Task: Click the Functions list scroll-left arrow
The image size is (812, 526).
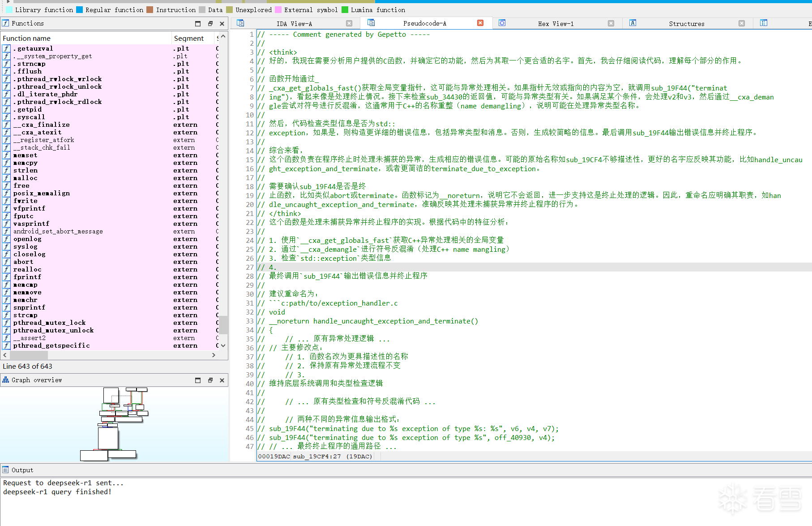Action: [x=5, y=355]
